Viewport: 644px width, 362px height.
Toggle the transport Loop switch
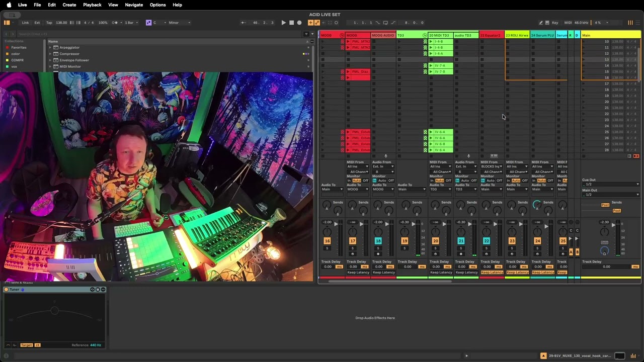point(385,23)
